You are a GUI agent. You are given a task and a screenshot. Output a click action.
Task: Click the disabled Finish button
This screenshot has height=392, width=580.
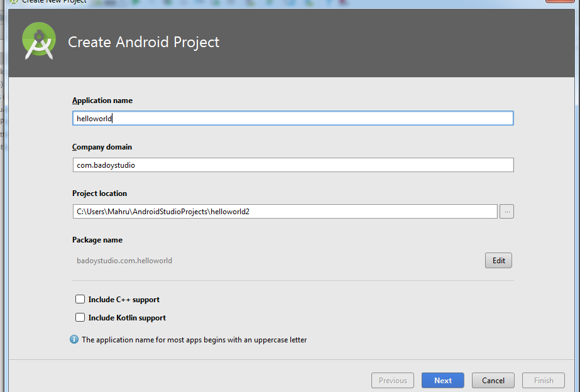tap(544, 380)
